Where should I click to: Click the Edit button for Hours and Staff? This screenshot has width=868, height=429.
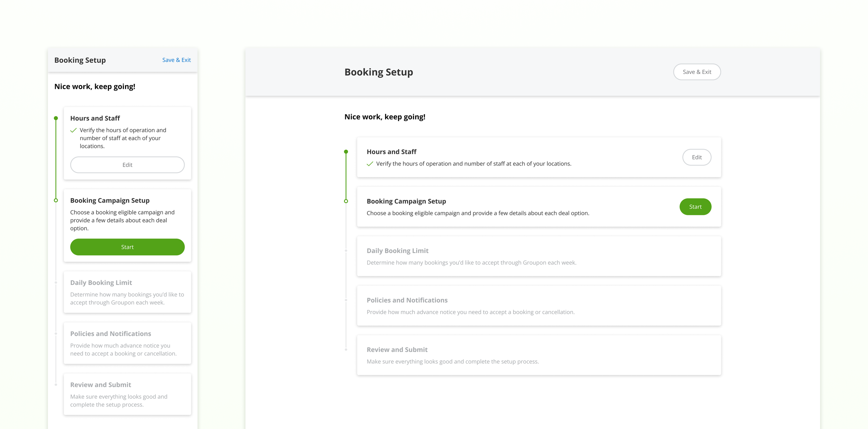coord(697,157)
